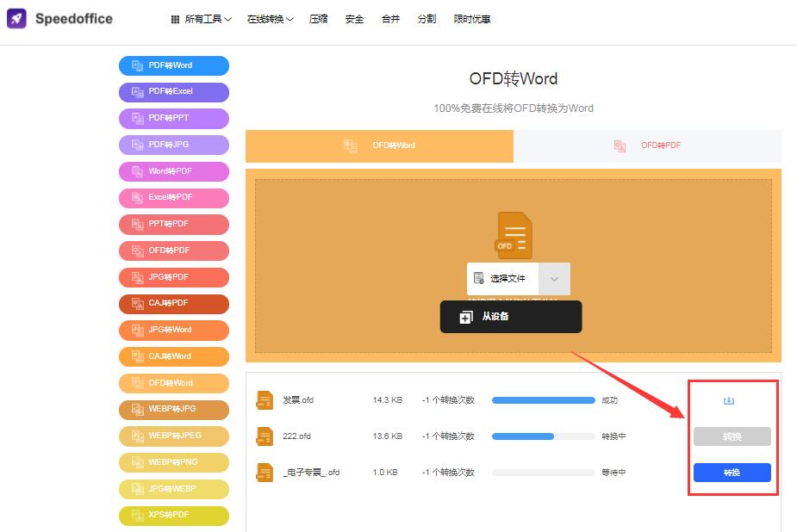Click the file icon beside 发票.ofd

click(x=265, y=400)
